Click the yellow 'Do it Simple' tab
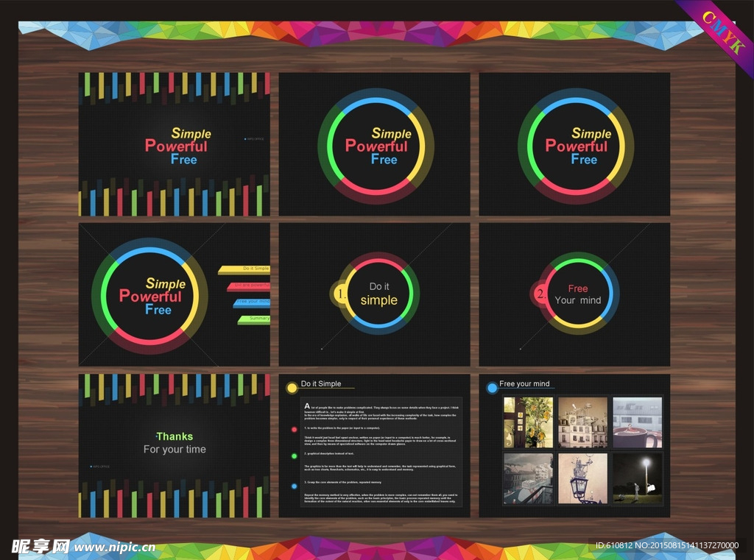This screenshot has width=754, height=560. click(244, 269)
